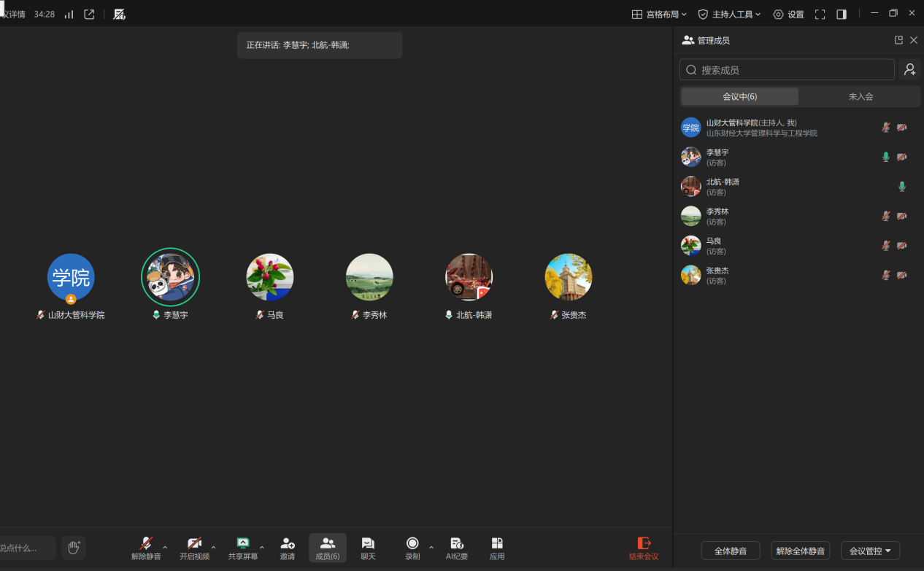Click the raise hand icon

click(x=73, y=548)
